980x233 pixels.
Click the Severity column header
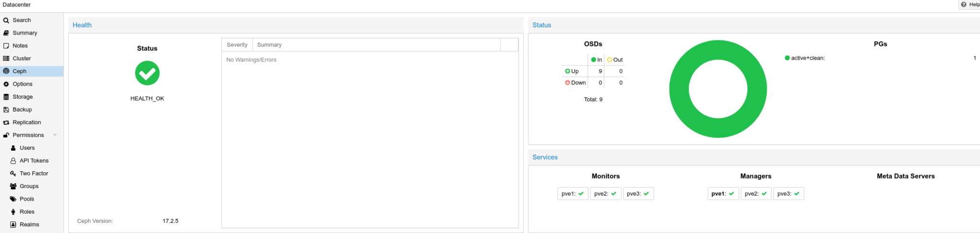point(237,45)
